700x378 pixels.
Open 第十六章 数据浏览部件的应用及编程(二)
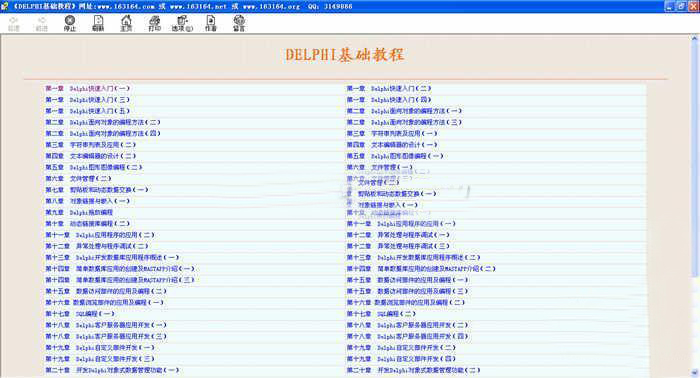(x=406, y=303)
